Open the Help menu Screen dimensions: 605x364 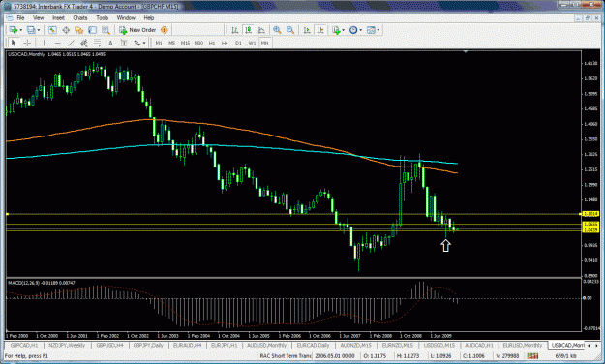point(149,17)
